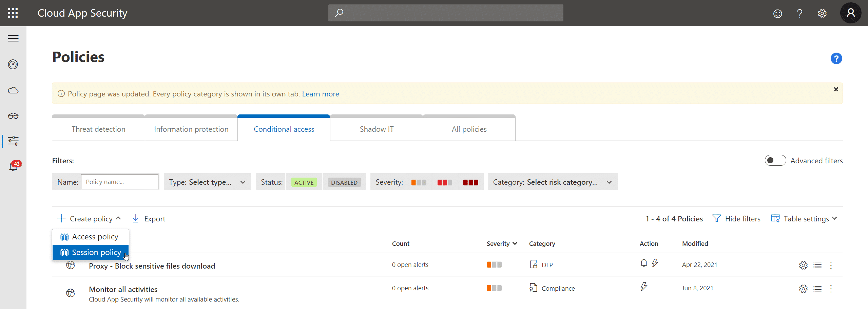Filter by DISABLED status
868x309 pixels.
point(344,182)
